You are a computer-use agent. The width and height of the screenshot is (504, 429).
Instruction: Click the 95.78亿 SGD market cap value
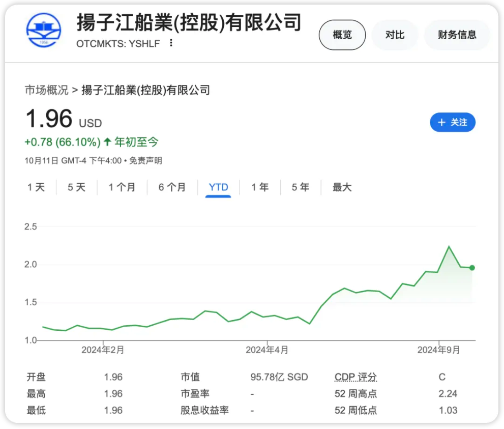279,377
